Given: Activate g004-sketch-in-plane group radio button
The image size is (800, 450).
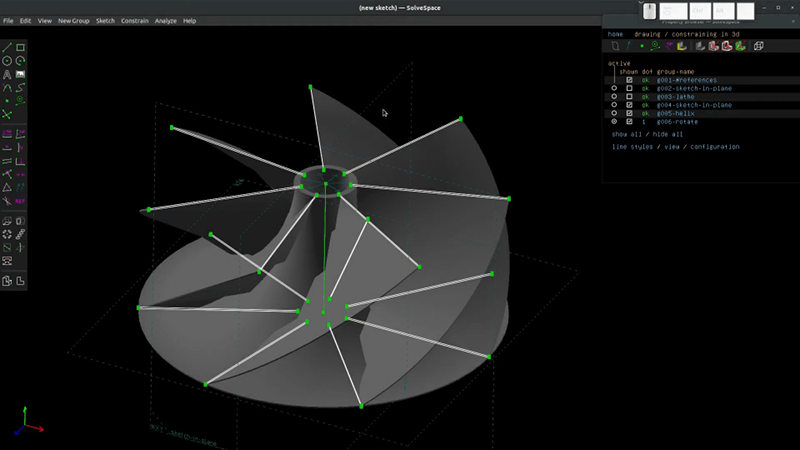Looking at the screenshot, I should point(614,105).
